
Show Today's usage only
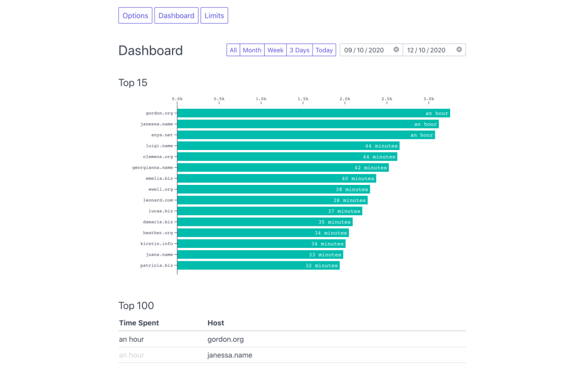click(x=324, y=50)
